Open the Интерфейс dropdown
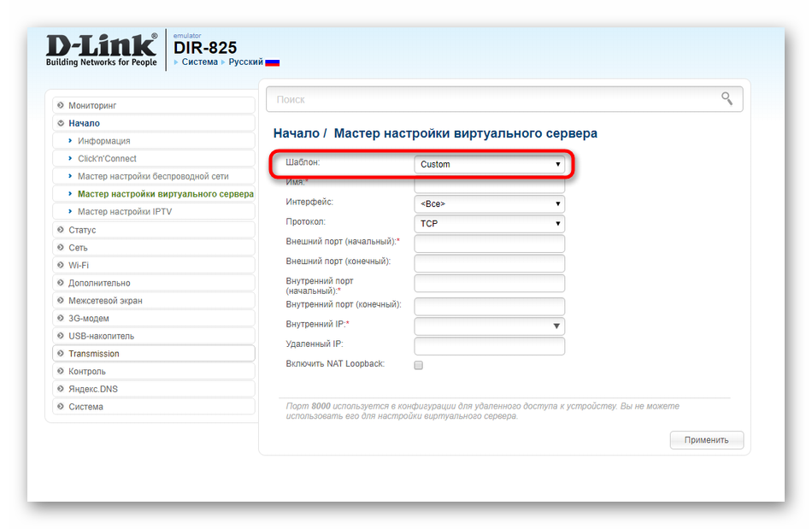 [x=489, y=203]
